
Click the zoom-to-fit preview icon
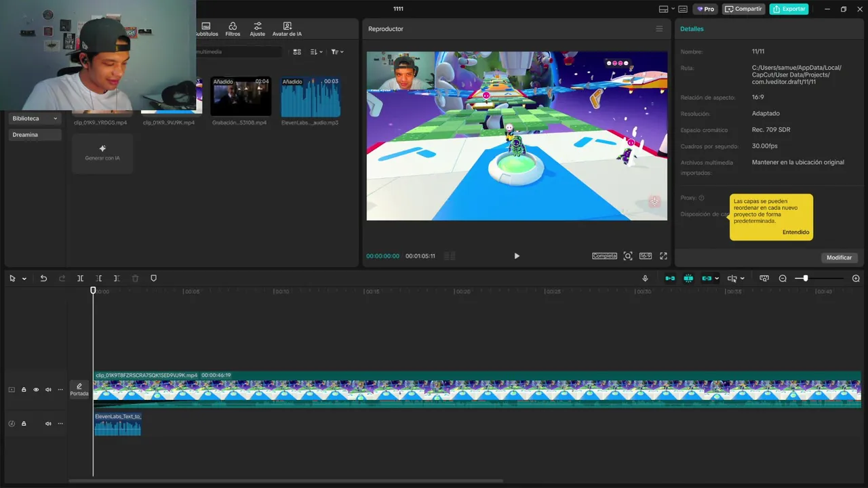628,256
